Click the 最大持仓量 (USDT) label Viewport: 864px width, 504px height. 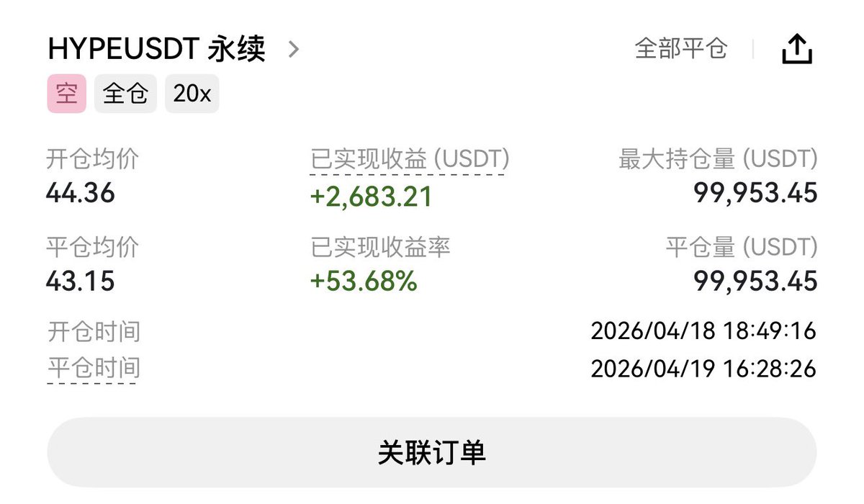point(718,159)
